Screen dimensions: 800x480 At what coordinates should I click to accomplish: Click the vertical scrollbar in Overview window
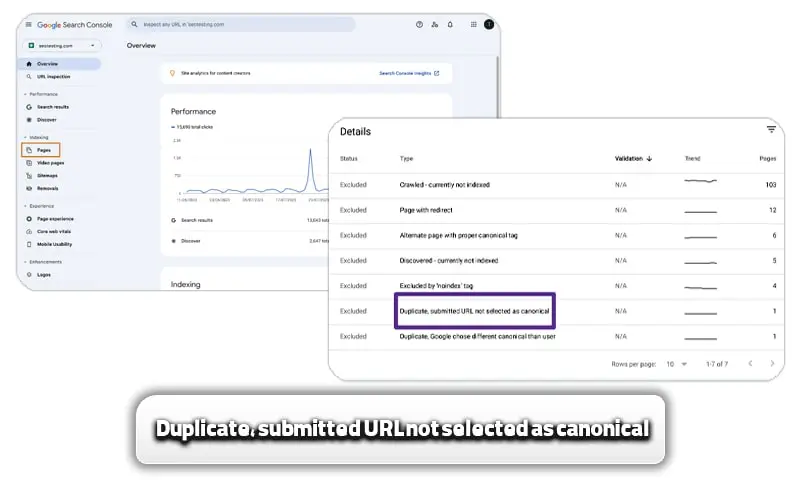click(498, 87)
